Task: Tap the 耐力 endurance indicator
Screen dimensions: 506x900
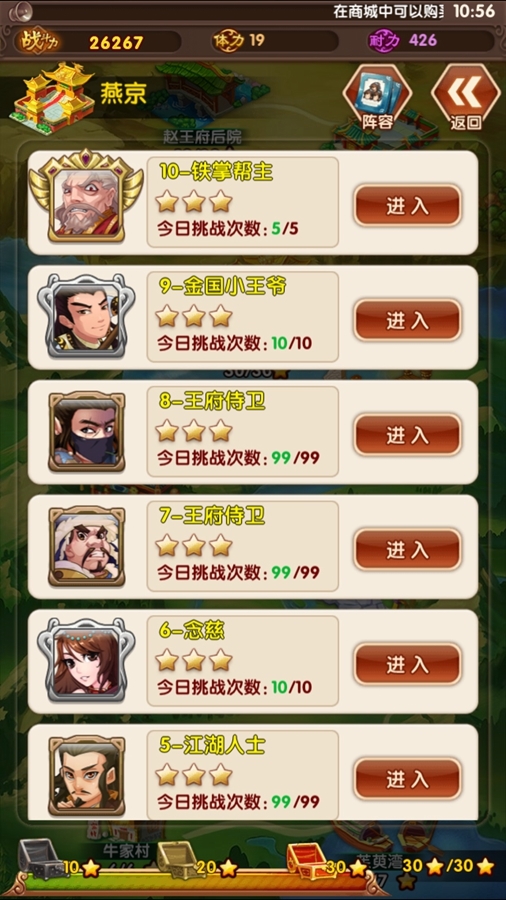Action: click(x=402, y=41)
